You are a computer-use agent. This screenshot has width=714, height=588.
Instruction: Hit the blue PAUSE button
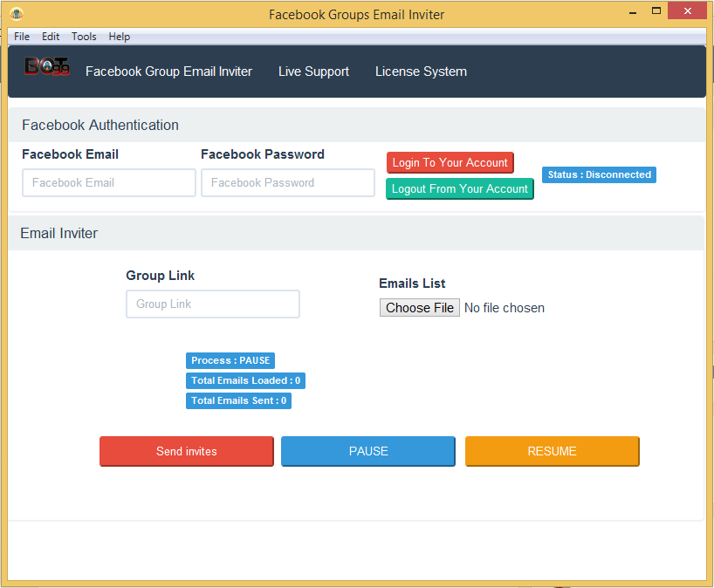[368, 451]
